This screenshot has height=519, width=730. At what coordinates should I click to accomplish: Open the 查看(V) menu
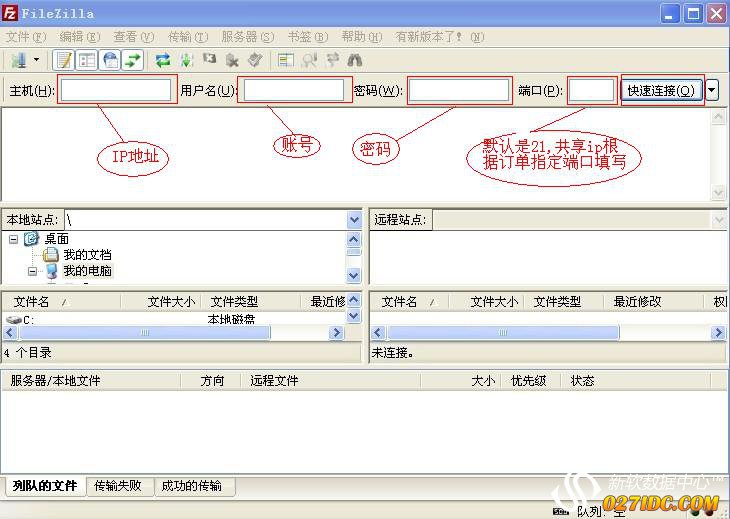pos(134,37)
